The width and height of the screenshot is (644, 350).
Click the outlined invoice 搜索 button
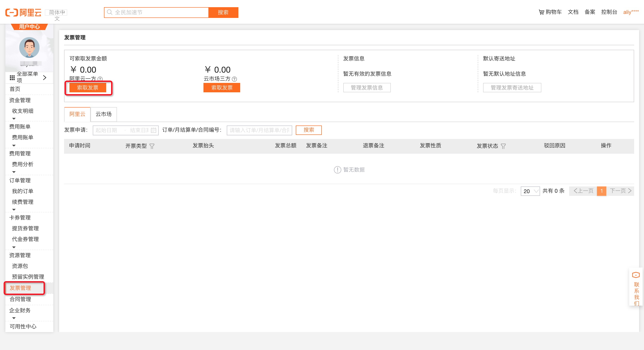click(x=309, y=130)
